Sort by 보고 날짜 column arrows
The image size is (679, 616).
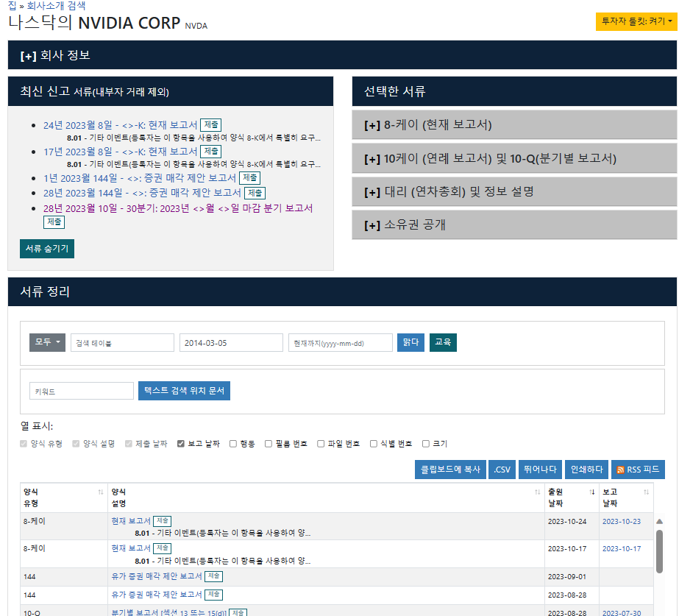[x=646, y=492]
